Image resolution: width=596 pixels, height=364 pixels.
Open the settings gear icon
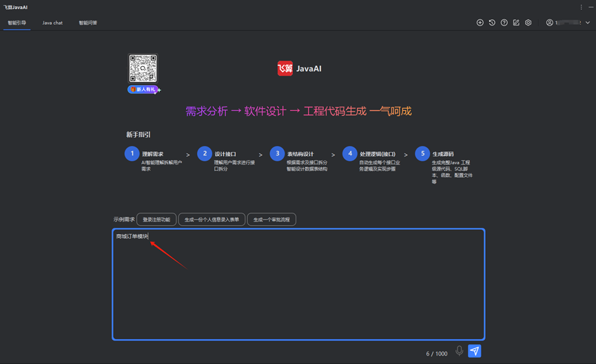pos(528,23)
